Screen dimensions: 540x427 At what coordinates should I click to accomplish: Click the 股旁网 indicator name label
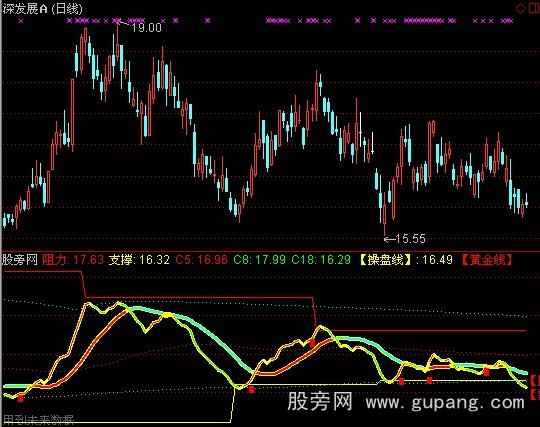pos(20,260)
